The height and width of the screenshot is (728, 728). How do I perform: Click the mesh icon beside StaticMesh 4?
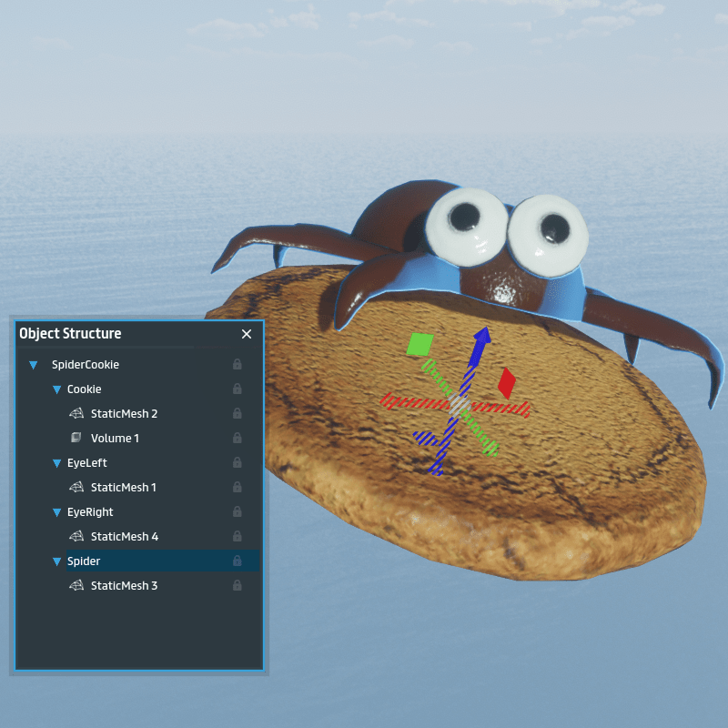(76, 537)
